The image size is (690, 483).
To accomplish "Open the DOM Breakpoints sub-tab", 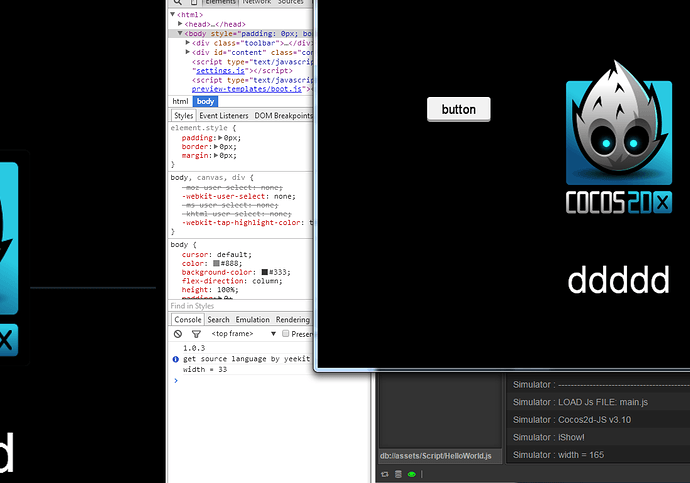I will tap(283, 115).
